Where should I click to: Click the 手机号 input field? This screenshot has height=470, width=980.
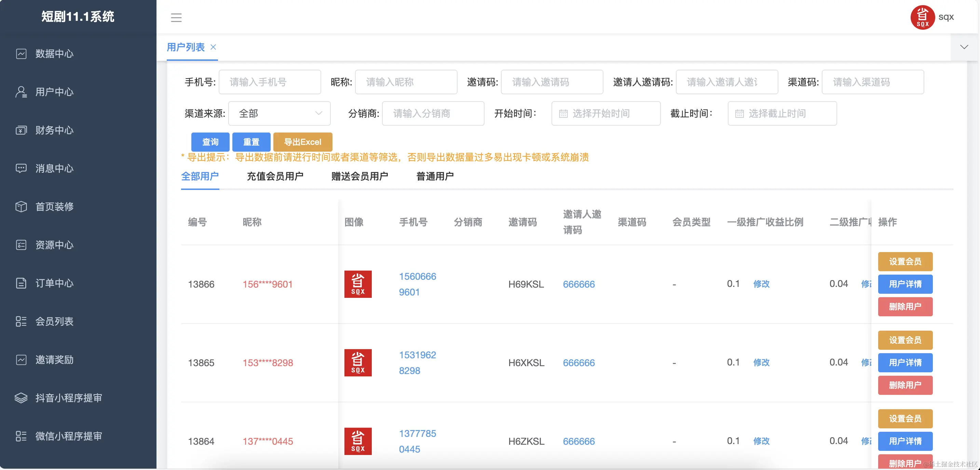click(x=270, y=82)
